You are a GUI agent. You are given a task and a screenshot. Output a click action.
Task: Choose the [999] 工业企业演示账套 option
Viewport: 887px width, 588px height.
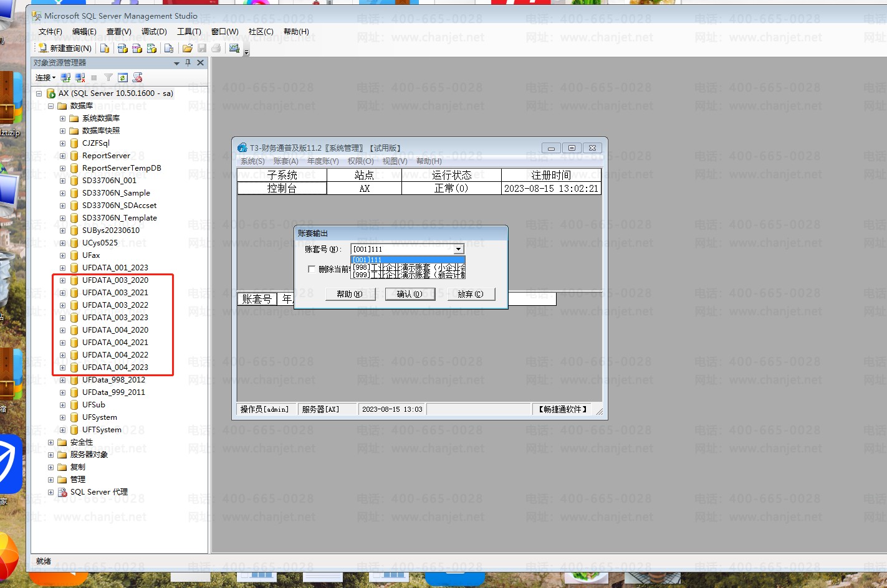[408, 275]
